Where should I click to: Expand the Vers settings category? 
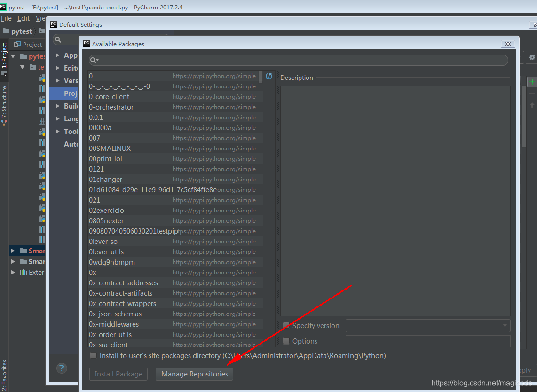click(x=57, y=80)
